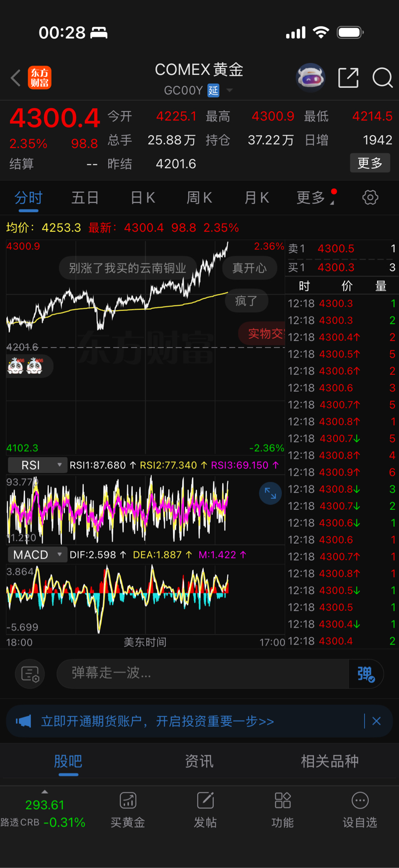Viewport: 399px width, 868px height.
Task: Tap 设自选 add-to-watchlist icon
Action: 360,810
